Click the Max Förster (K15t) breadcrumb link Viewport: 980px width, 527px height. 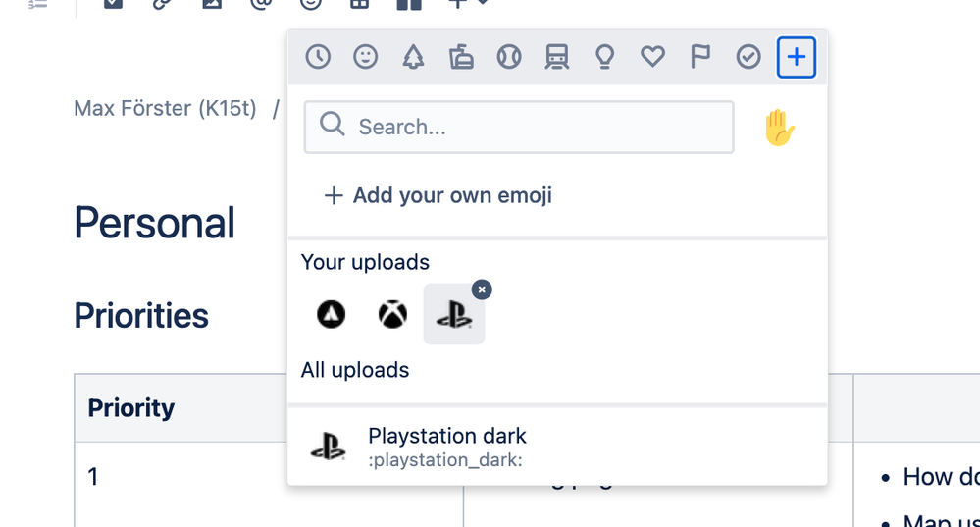165,108
